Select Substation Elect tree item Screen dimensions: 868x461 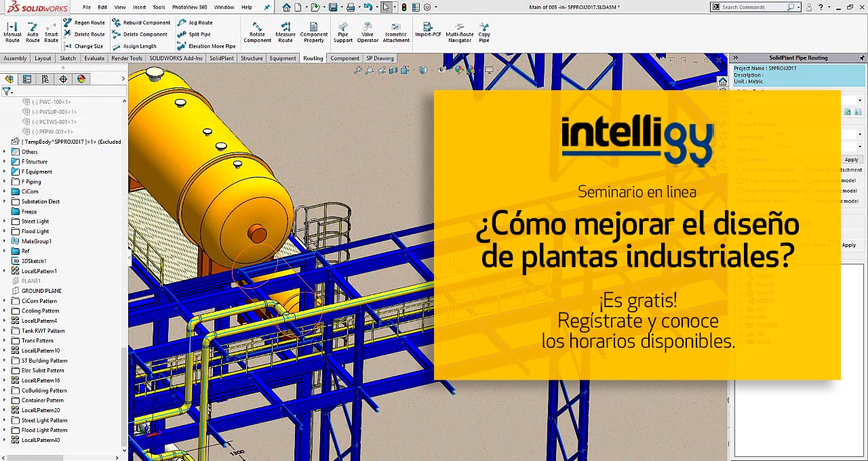tap(41, 201)
